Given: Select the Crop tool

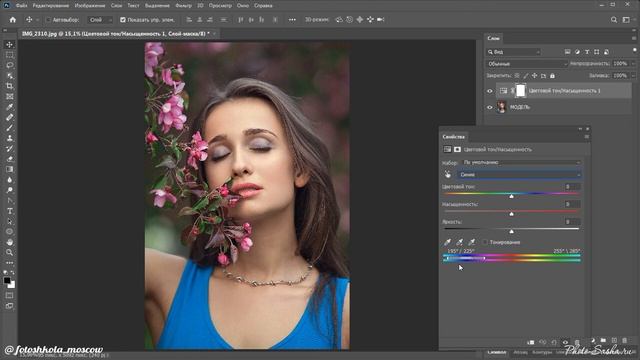Looking at the screenshot, I should 9,86.
